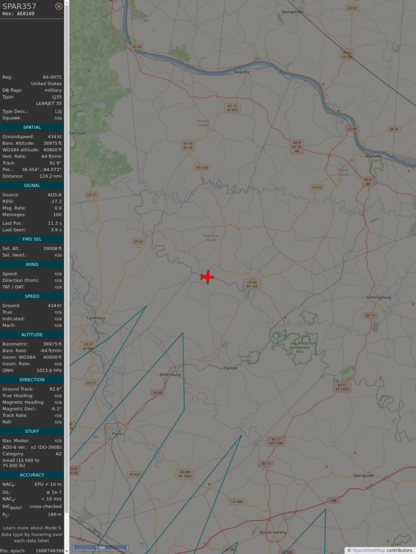416x554 pixels.
Task: Click the US 68 KY 165 road shield
Action: (x=252, y=284)
